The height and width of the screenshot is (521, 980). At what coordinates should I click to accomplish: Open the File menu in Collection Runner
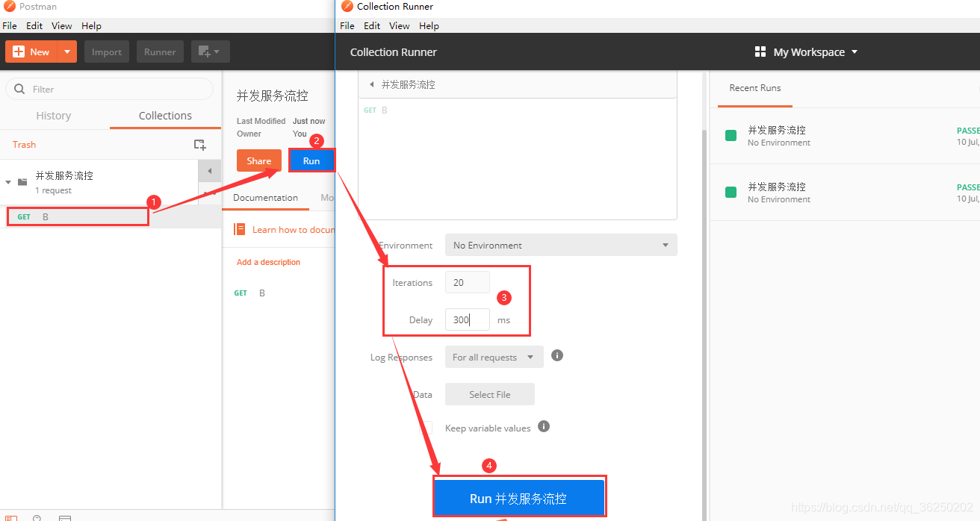tap(347, 25)
